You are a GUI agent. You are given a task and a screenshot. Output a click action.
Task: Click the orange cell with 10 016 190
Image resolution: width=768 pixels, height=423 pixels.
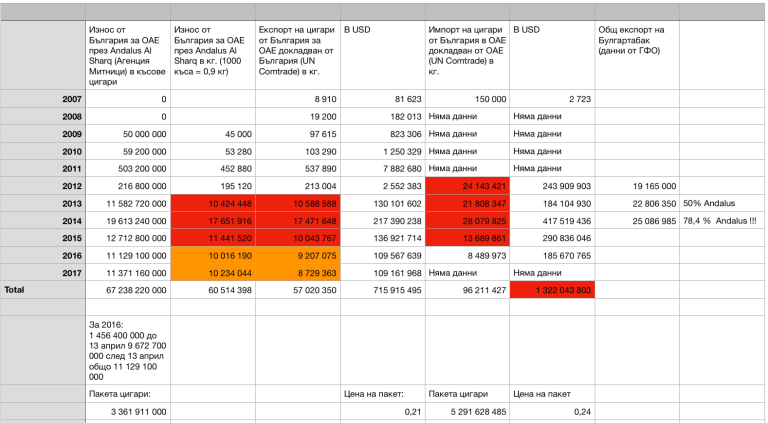coord(211,254)
